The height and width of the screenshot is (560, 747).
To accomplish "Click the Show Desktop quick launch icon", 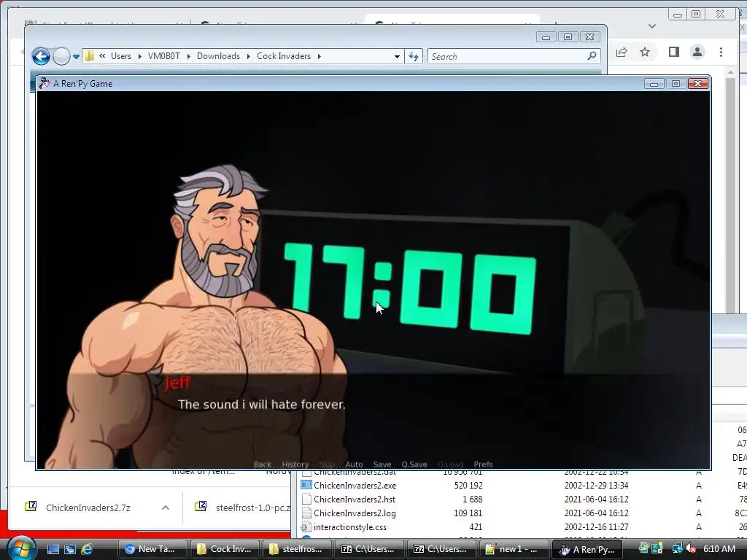I will click(x=53, y=549).
